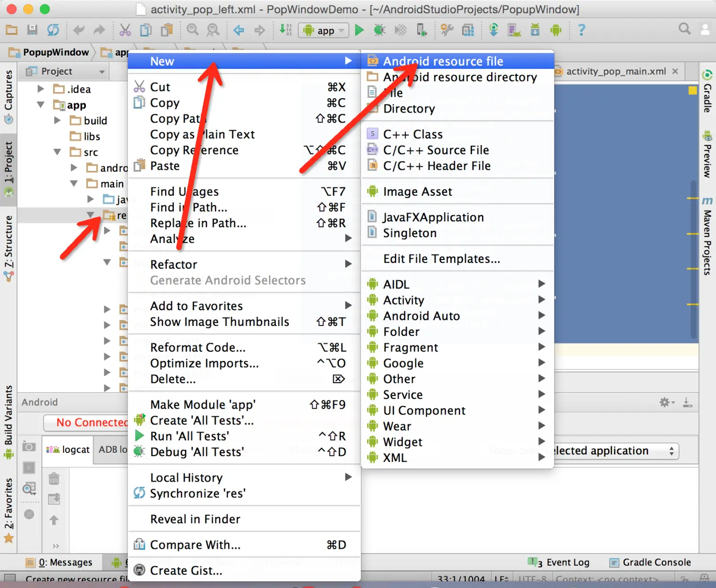Select C++ Class entry
The width and height of the screenshot is (716, 588).
457,134
